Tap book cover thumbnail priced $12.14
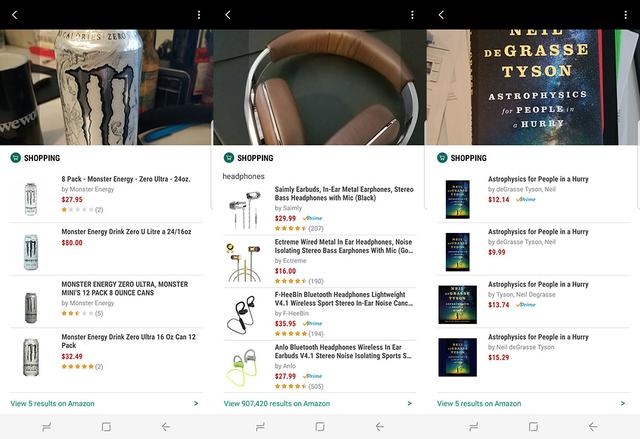This screenshot has height=439, width=640. (x=458, y=199)
